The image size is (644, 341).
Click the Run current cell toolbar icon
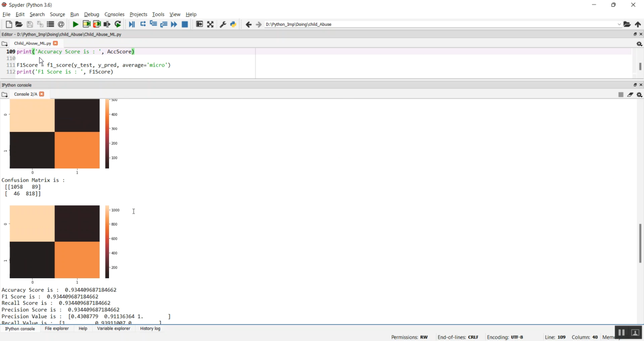tap(86, 24)
